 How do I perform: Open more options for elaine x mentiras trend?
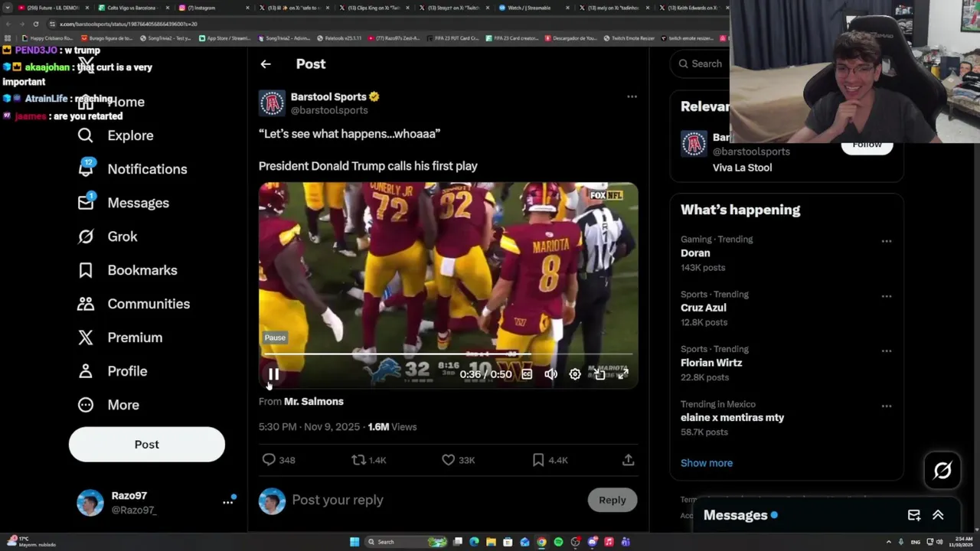coord(886,406)
